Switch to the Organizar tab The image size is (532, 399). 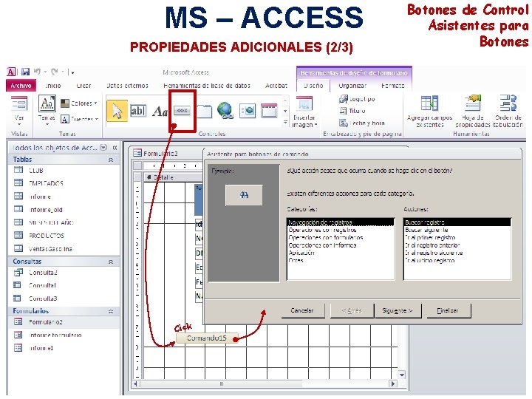tap(353, 86)
